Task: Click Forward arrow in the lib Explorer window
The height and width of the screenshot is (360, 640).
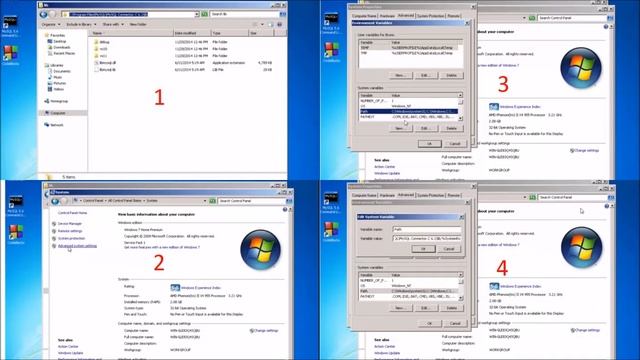Action: tap(53, 14)
